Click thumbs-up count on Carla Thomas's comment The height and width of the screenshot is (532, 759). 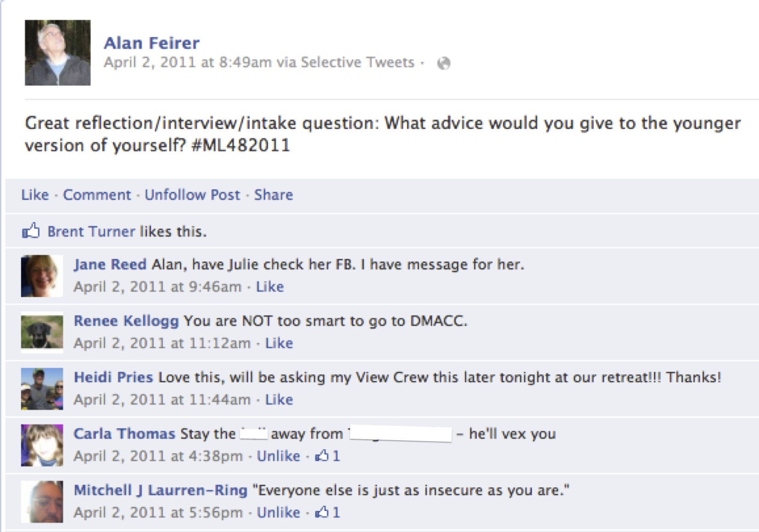coord(328,456)
